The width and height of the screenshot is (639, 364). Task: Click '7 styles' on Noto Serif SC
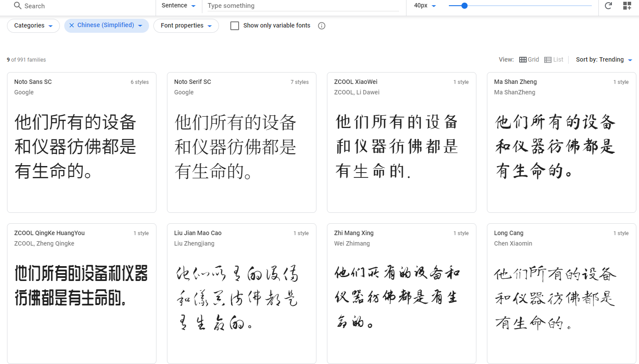(x=299, y=82)
